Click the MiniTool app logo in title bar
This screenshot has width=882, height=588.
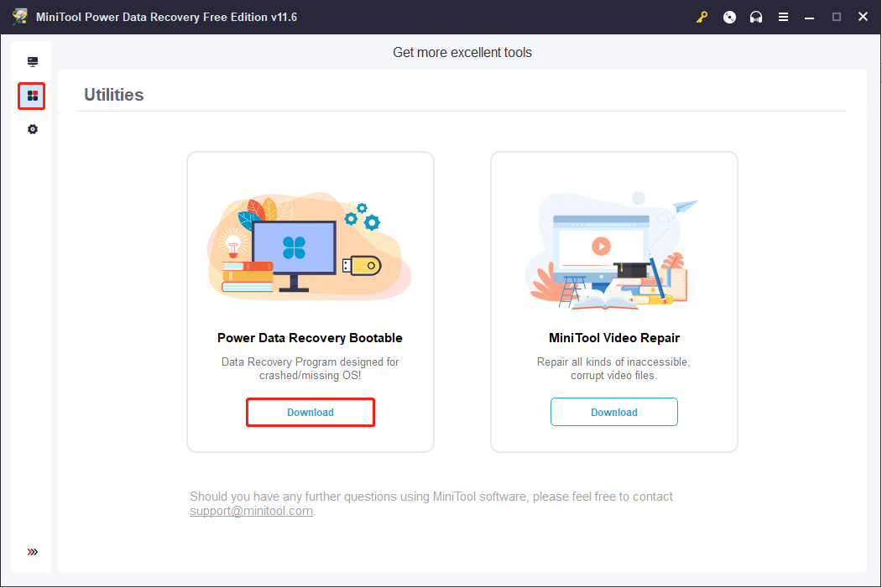tap(20, 16)
